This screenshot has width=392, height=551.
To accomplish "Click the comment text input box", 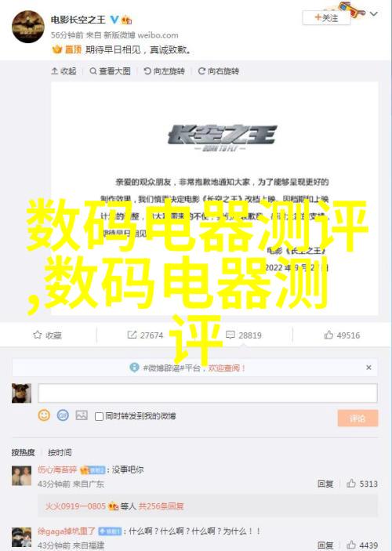I will coord(208,393).
